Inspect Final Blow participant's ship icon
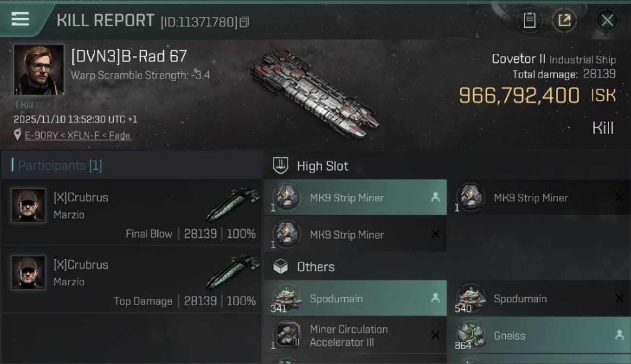This screenshot has width=631, height=364. (x=232, y=204)
